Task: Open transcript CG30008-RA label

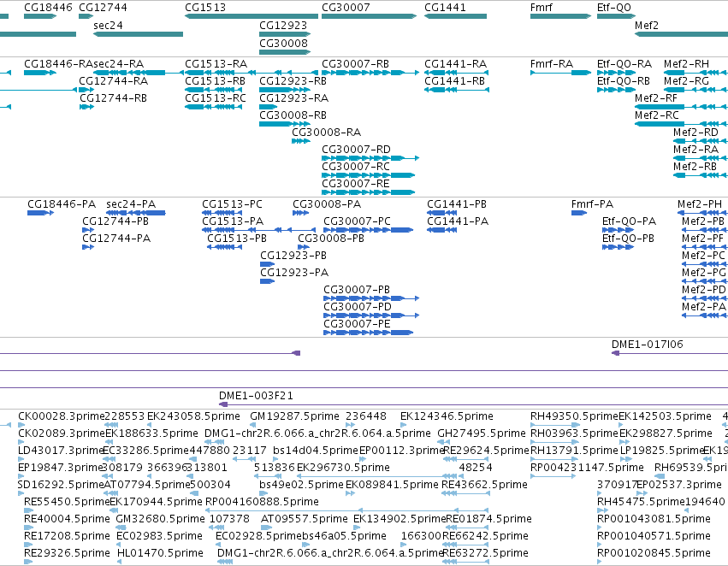Action: [327, 133]
